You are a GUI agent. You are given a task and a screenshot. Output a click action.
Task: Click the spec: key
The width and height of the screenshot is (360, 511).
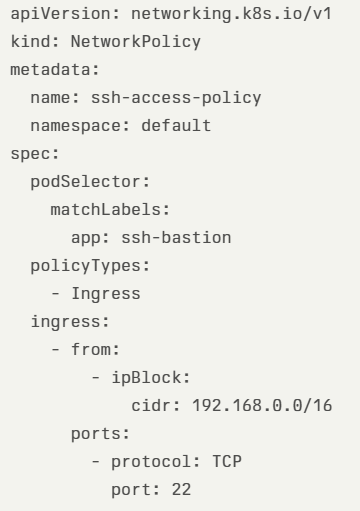point(35,154)
